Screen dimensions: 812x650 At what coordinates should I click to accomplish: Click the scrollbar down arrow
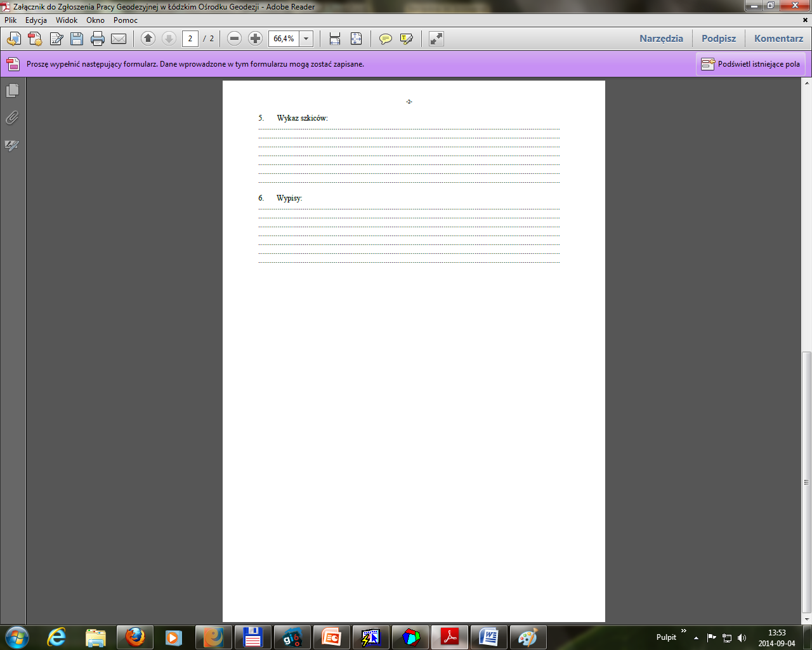coord(806,619)
